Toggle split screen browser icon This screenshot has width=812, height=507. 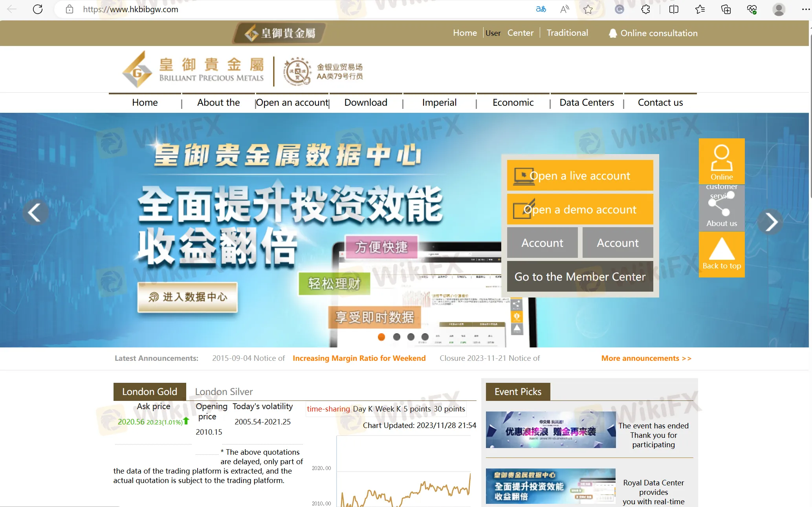[x=674, y=9]
